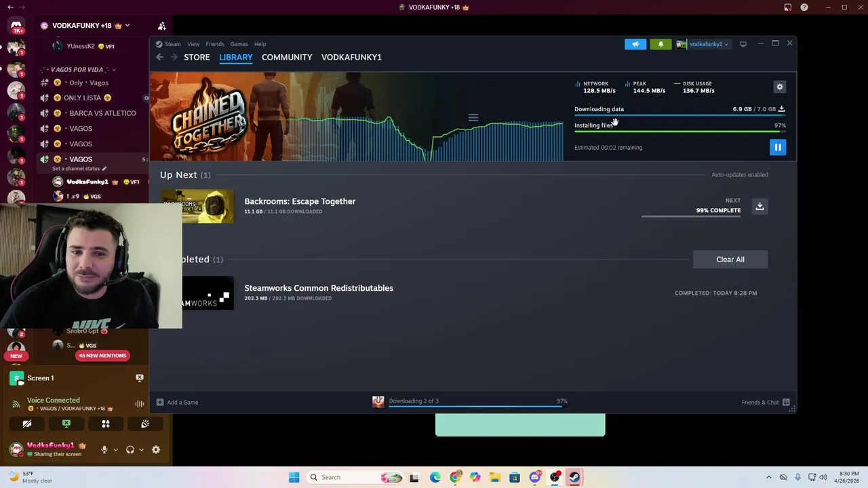Download Backrooms: Escape Together now
Image resolution: width=868 pixels, height=488 pixels.
click(759, 206)
